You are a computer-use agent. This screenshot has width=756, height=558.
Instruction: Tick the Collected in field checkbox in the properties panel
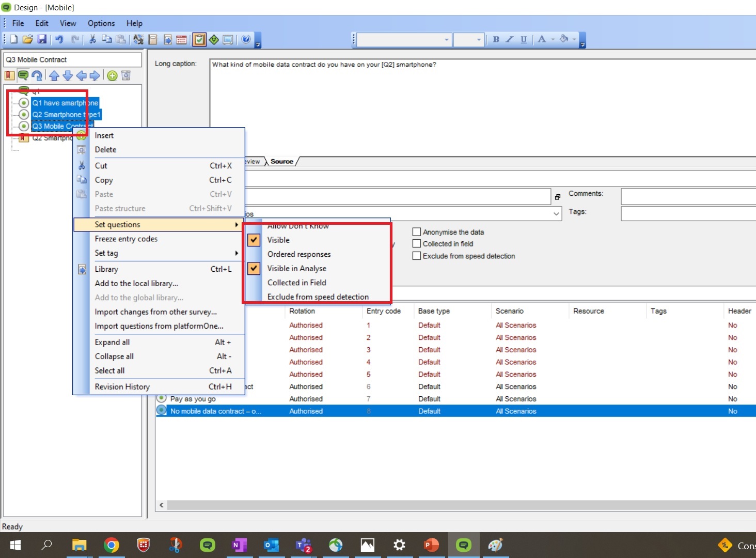point(417,243)
